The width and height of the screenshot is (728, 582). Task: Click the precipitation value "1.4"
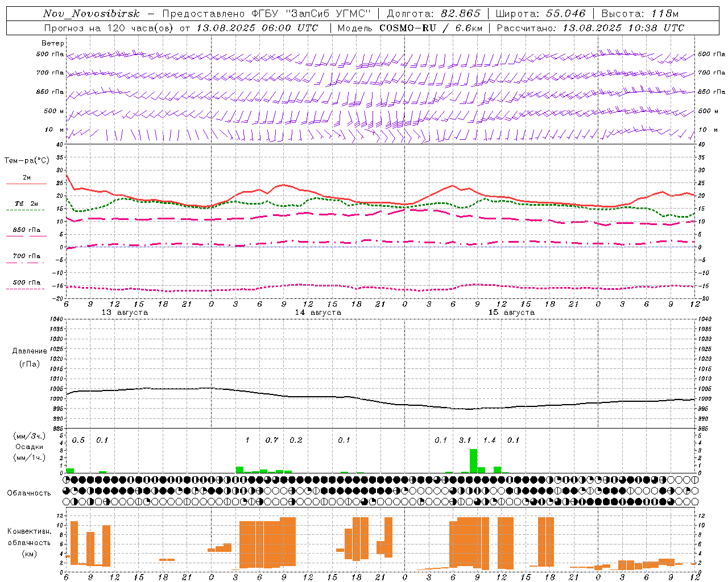pyautogui.click(x=489, y=440)
